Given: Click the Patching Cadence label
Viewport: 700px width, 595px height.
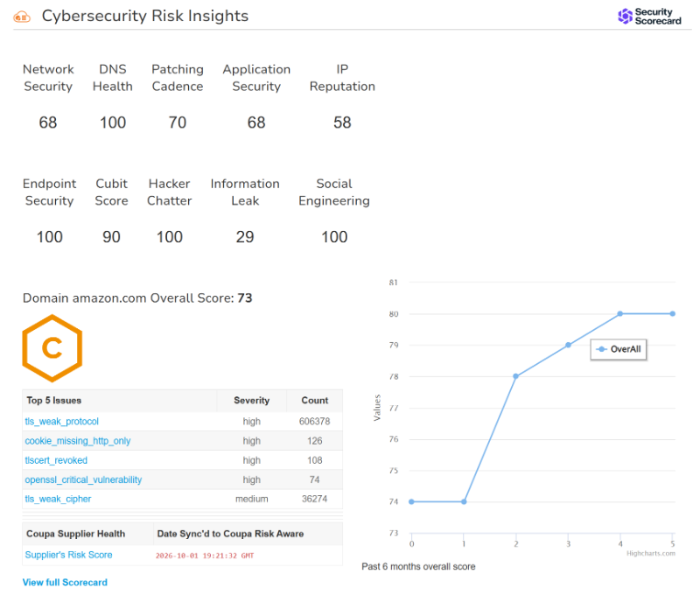Looking at the screenshot, I should pyautogui.click(x=178, y=78).
